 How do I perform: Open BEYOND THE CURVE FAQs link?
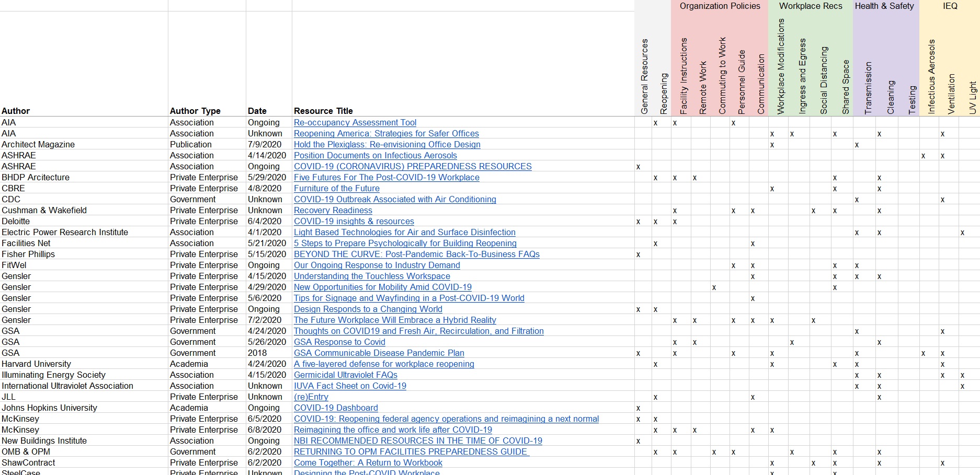tap(417, 254)
